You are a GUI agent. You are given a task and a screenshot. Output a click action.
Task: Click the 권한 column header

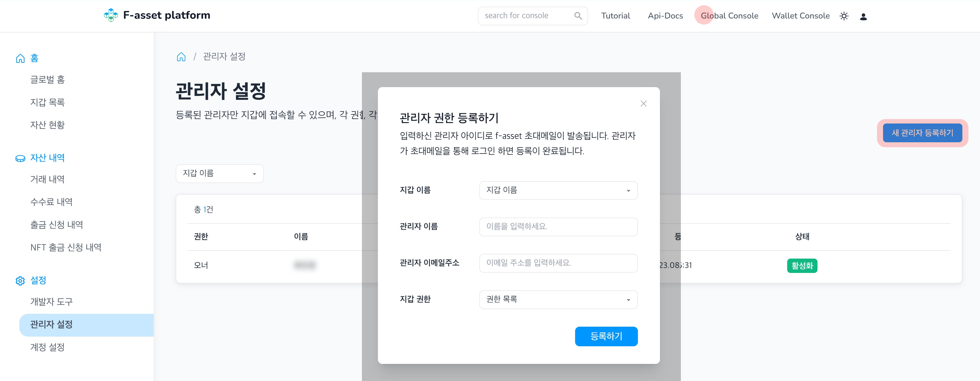(x=201, y=237)
